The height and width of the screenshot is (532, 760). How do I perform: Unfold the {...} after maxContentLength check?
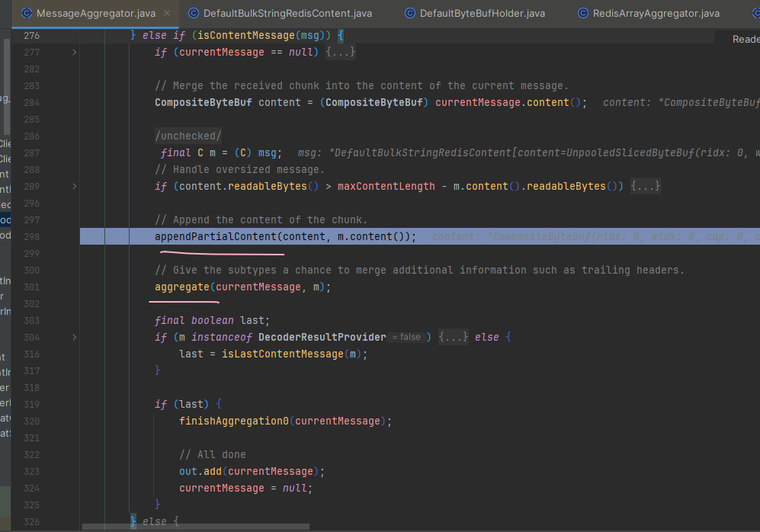point(645,186)
